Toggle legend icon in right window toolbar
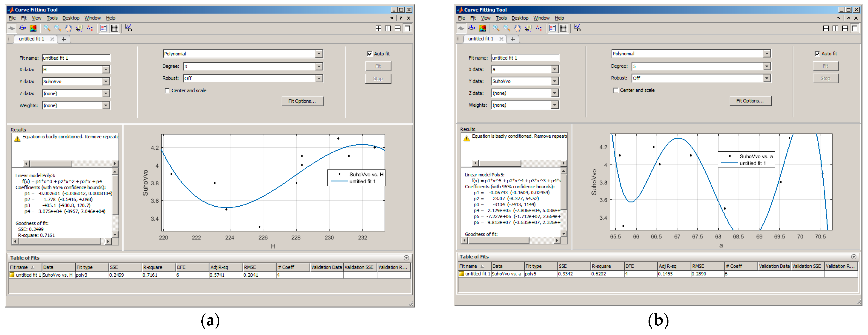 [553, 29]
